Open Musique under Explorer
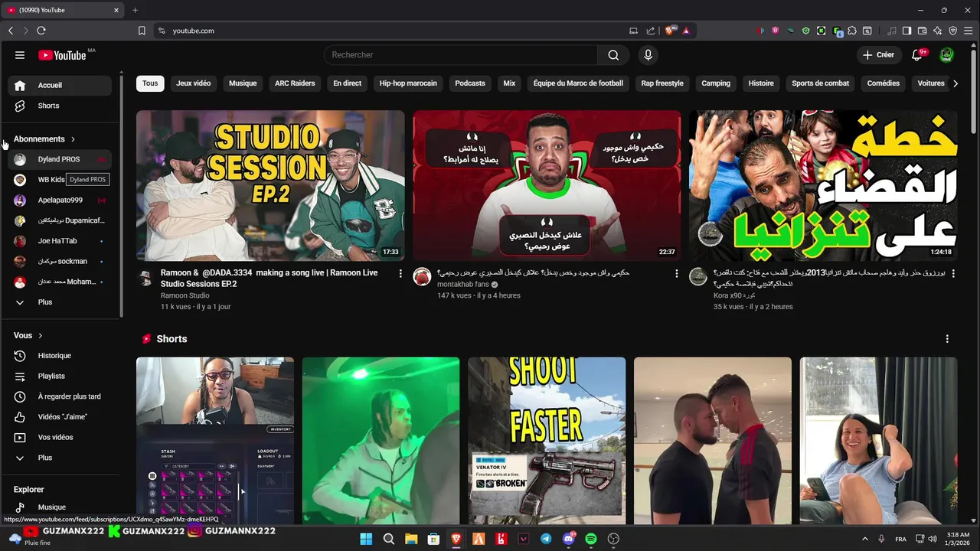 coord(60,507)
